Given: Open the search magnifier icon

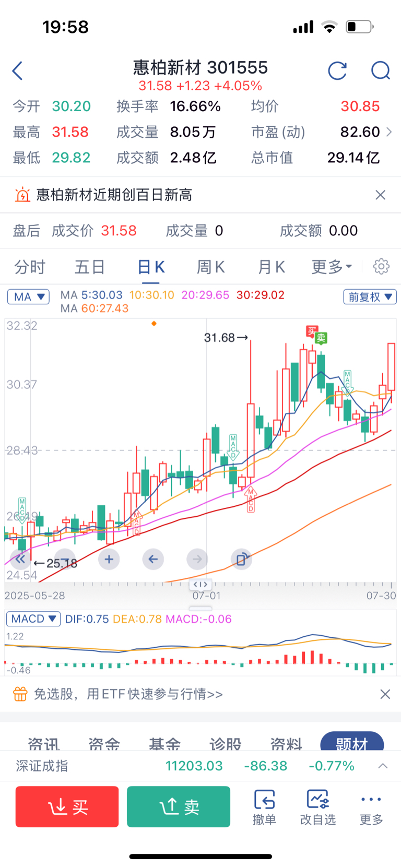Looking at the screenshot, I should 381,70.
